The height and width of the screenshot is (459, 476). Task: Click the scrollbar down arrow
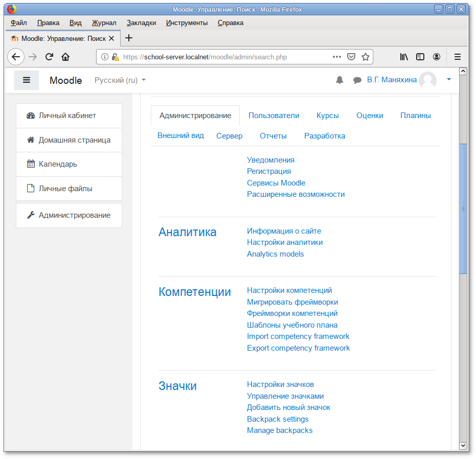(463, 446)
